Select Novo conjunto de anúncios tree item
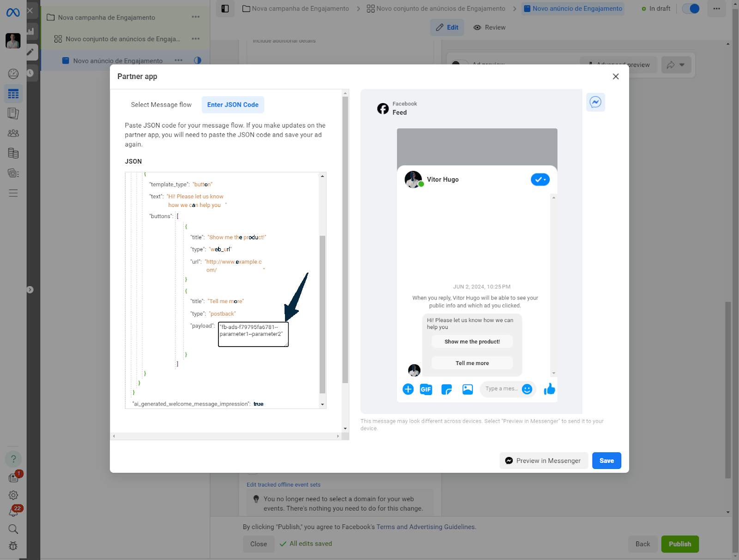The height and width of the screenshot is (560, 739). tap(123, 39)
